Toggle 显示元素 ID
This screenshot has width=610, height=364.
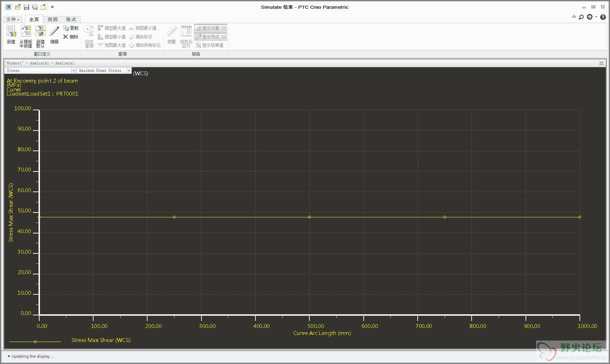tap(211, 28)
